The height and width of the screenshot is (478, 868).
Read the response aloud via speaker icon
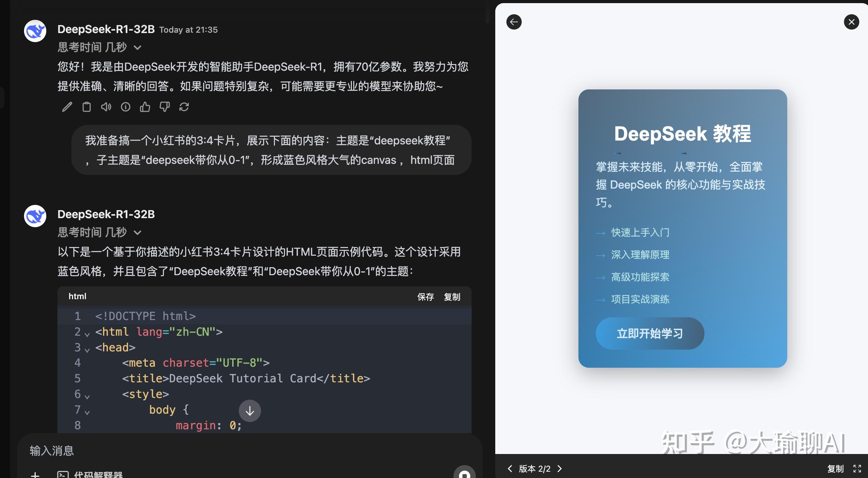tap(106, 107)
